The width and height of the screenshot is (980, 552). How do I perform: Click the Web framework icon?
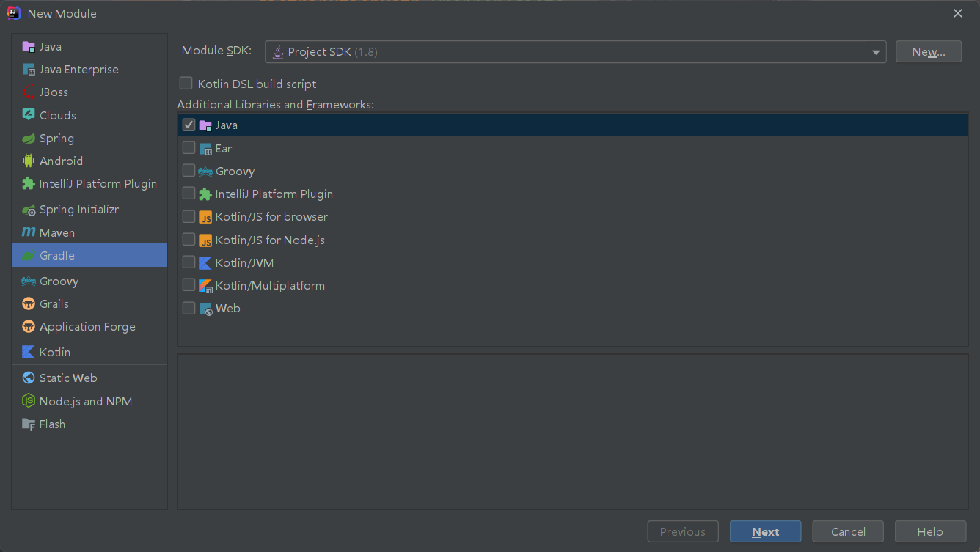tap(205, 309)
